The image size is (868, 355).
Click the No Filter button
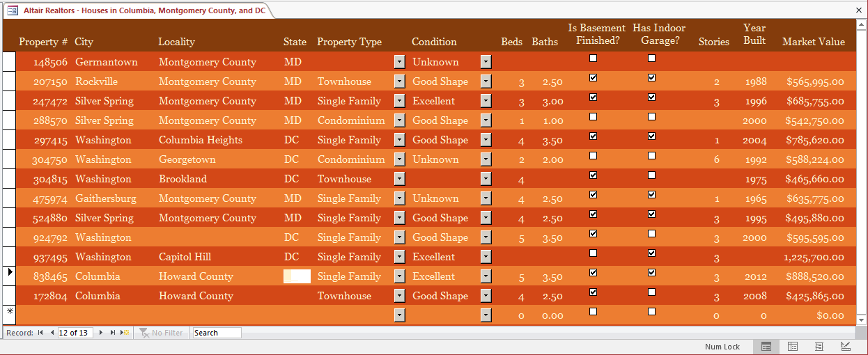coord(162,333)
